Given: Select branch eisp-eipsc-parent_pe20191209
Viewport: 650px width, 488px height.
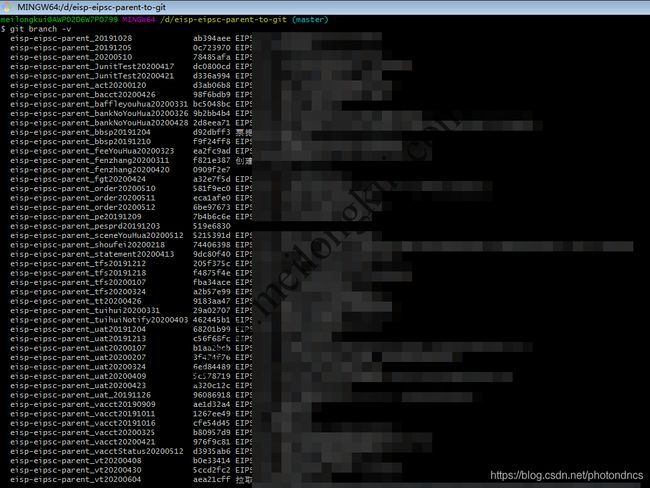Looking at the screenshot, I should (75, 216).
